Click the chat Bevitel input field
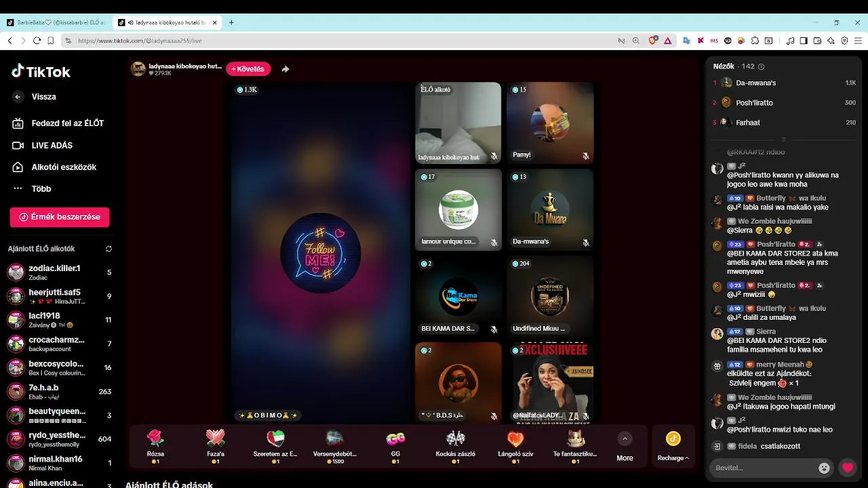The height and width of the screenshot is (488, 868). [763, 468]
